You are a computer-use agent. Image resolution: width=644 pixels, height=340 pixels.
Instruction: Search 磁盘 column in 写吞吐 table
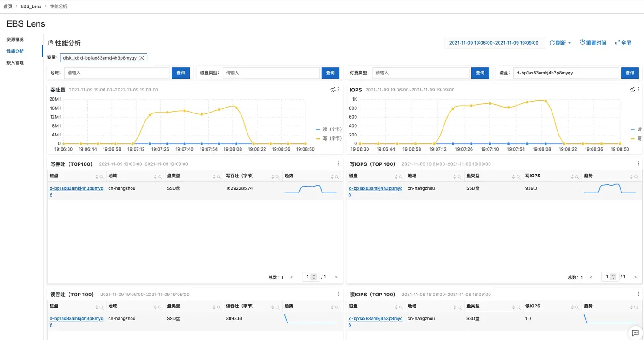[x=102, y=177]
